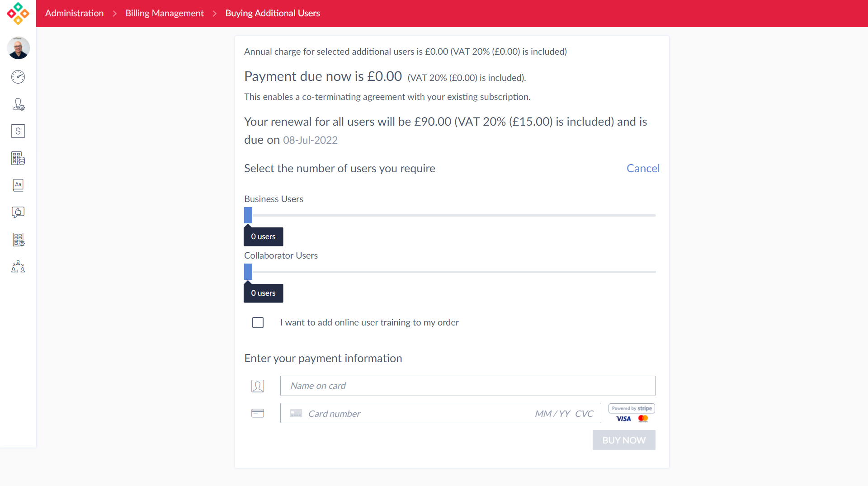Open user settings icon in sidebar
868x486 pixels.
click(18, 104)
